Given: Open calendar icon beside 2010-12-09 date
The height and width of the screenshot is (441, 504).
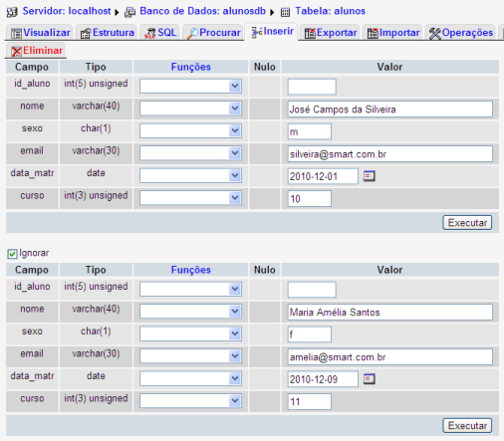Looking at the screenshot, I should tap(369, 378).
